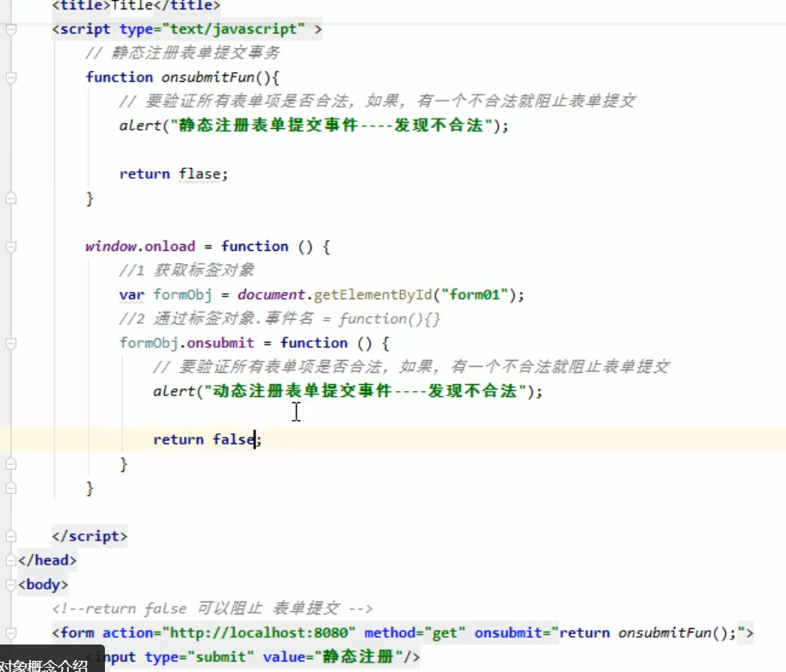Click fold end marker of formObj.onsubmit block

point(10,464)
